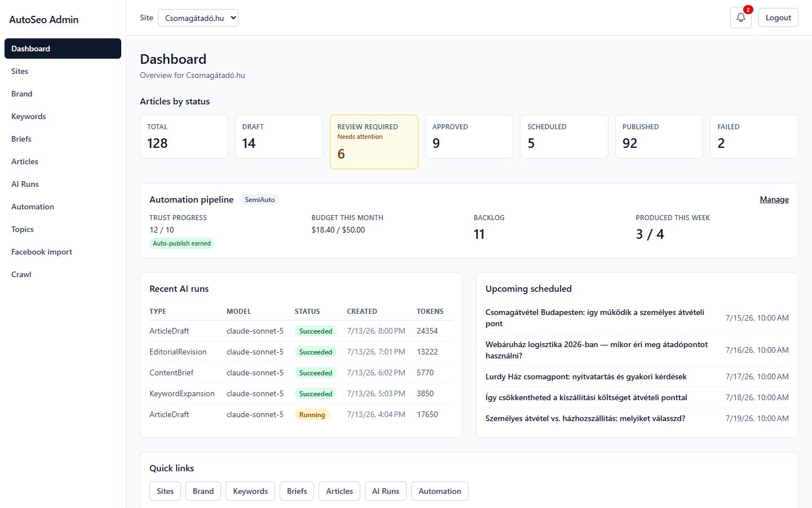Click the TOKENS column header

coord(430,312)
